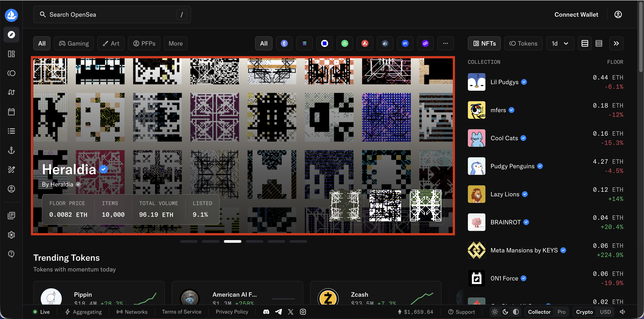Filter by Solana chain icon
This screenshot has height=319, width=644.
click(304, 44)
